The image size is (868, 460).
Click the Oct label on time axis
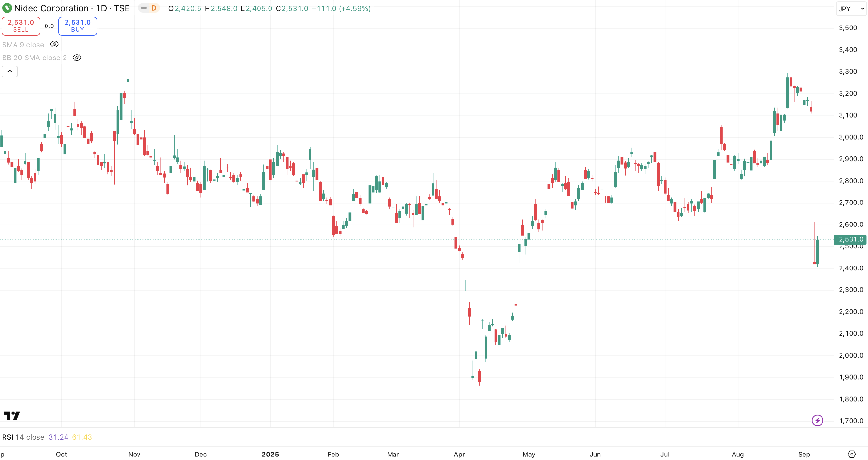coord(61,454)
